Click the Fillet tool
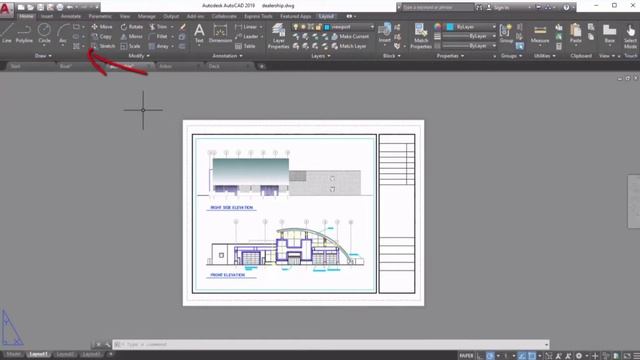 pyautogui.click(x=158, y=36)
